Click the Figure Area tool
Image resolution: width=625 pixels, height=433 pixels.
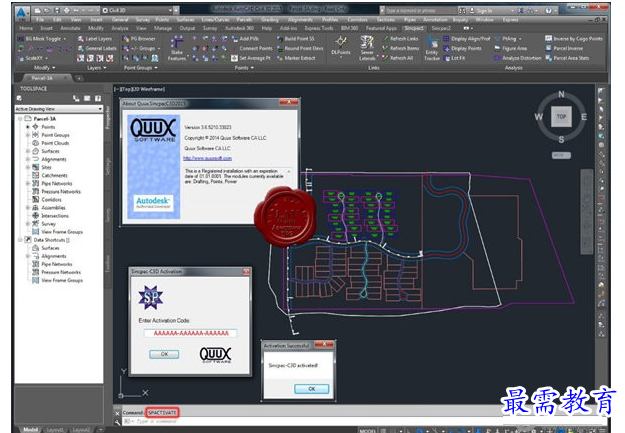[x=511, y=48]
